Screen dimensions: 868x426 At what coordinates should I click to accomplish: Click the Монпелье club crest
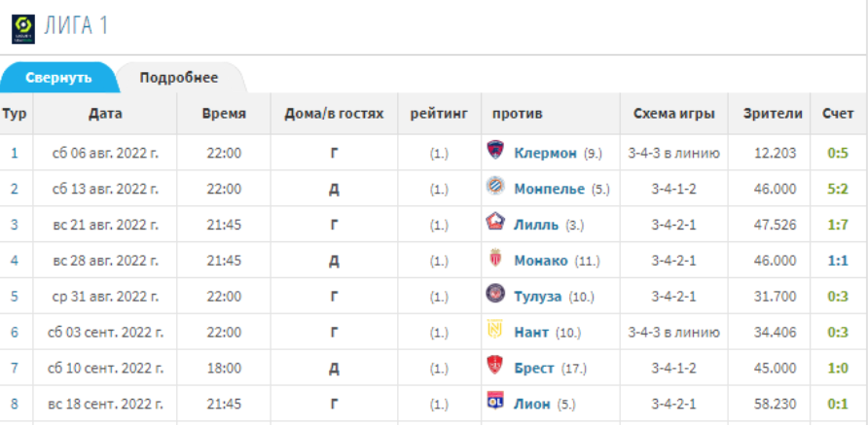pyautogui.click(x=495, y=187)
